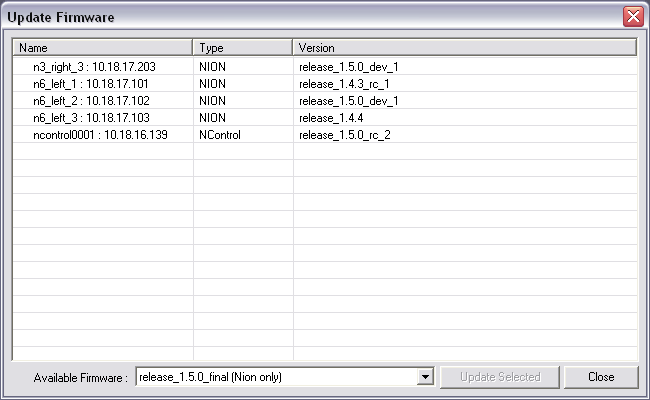Click the NControl type cell
This screenshot has height=400, width=650.
[x=220, y=135]
